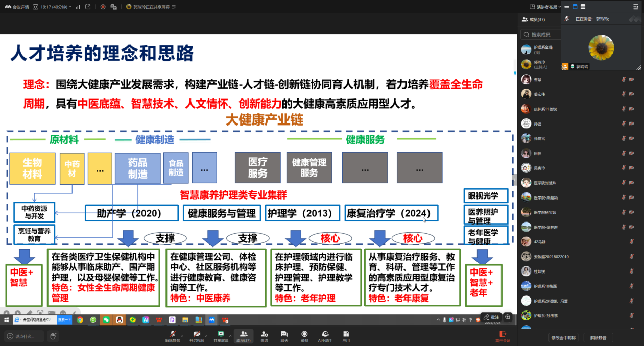Expand the 演讲者布局 layout dropdown
Image resolution: width=644 pixels, height=346 pixels.
click(545, 7)
